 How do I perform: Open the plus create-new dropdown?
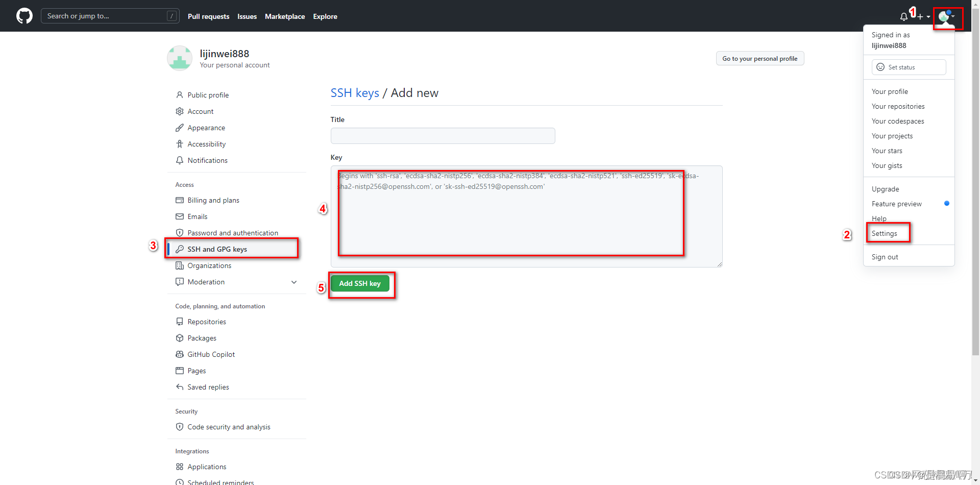pos(923,17)
